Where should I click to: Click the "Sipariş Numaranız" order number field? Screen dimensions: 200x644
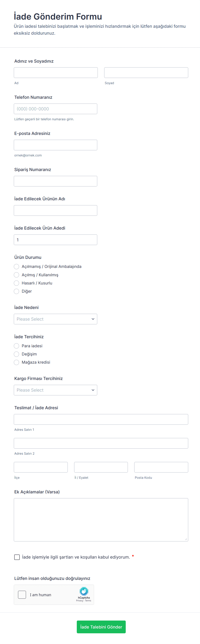55,181
